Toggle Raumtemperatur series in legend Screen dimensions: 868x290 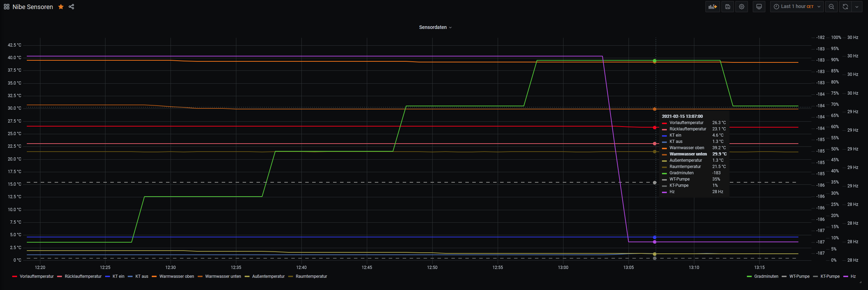(311, 276)
